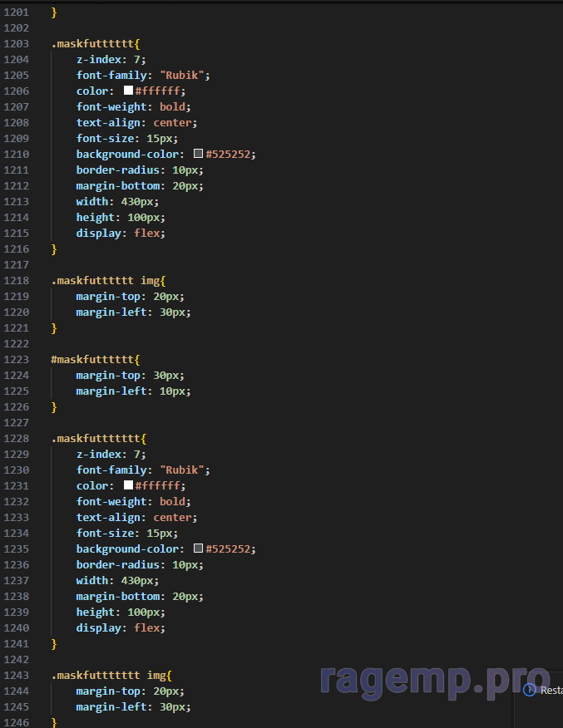Image resolution: width=563 pixels, height=728 pixels.
Task: Click the height property on line 1239
Action: 96,612
